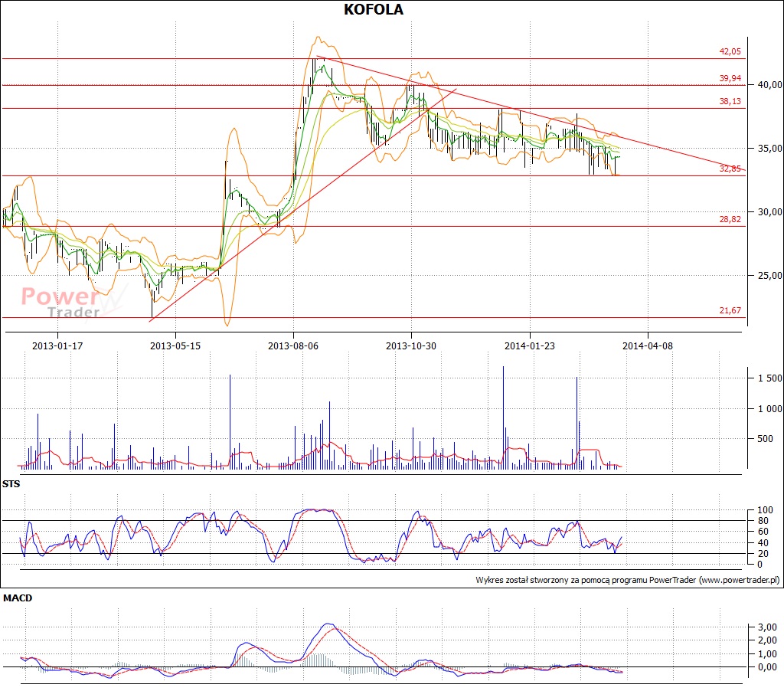Click the 2,00 MACD axis value
Image resolution: width=784 pixels, height=691 pixels.
(x=767, y=640)
